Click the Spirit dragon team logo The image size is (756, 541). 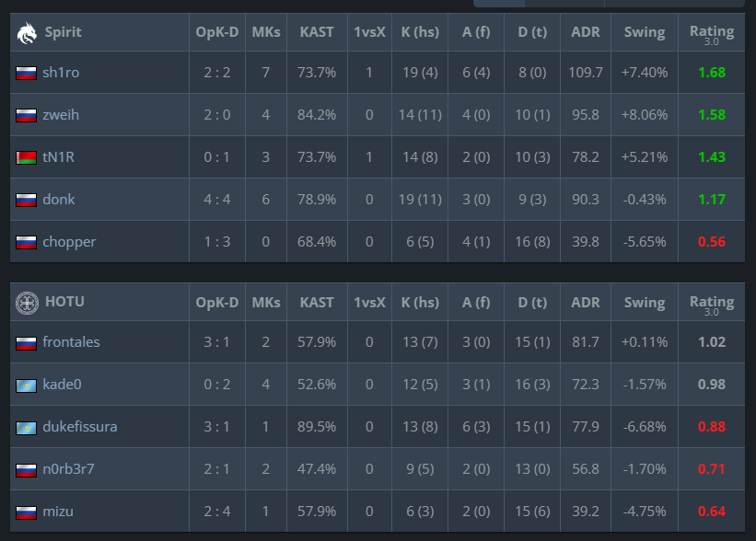[27, 33]
